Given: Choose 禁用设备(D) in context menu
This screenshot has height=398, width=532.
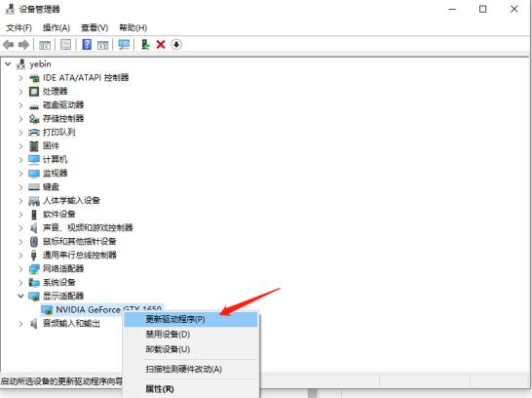Looking at the screenshot, I should (191, 335).
